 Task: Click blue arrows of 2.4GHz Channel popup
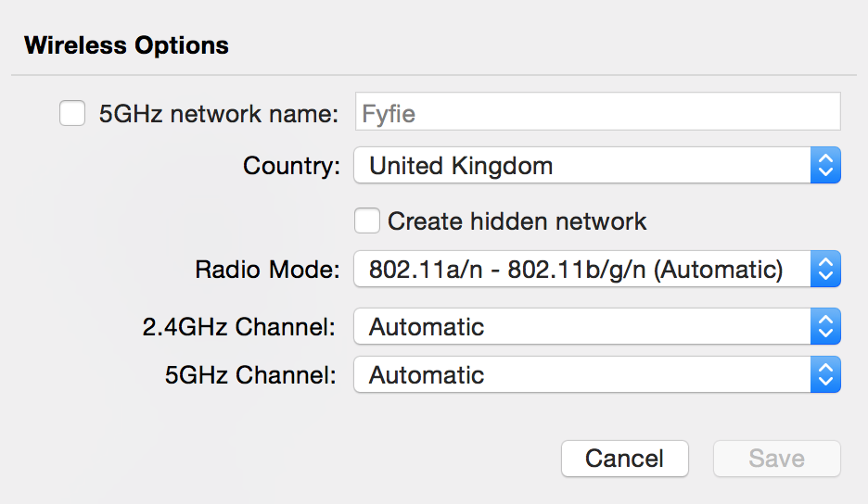(824, 326)
